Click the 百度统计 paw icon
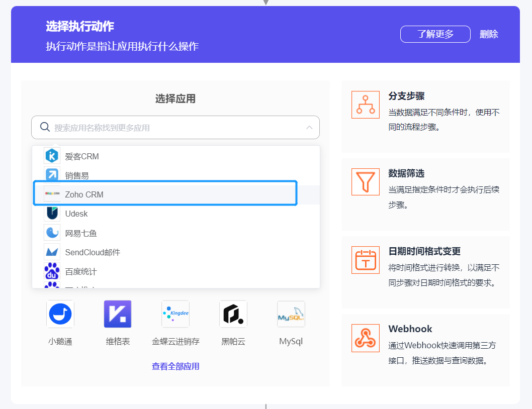 pos(52,271)
